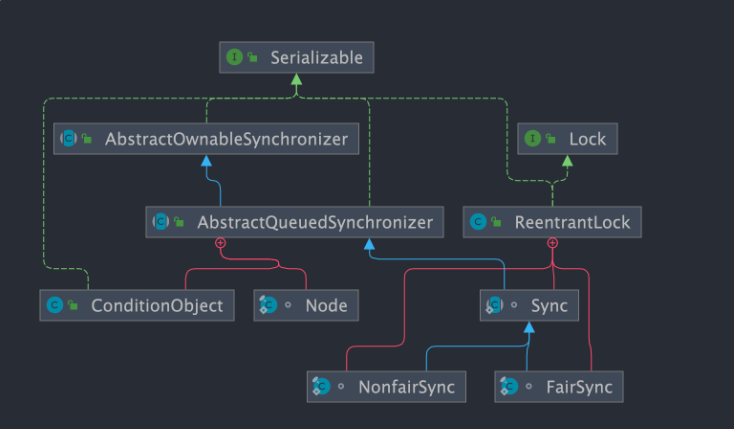The height and width of the screenshot is (429, 734).
Task: Click inner-class plus marker under ReentrantLock
Action: tap(552, 243)
